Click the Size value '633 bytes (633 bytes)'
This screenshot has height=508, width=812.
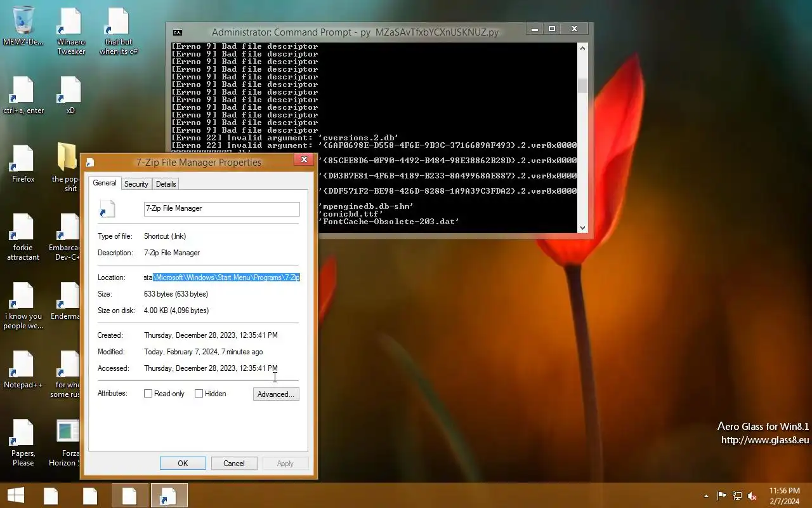point(176,294)
